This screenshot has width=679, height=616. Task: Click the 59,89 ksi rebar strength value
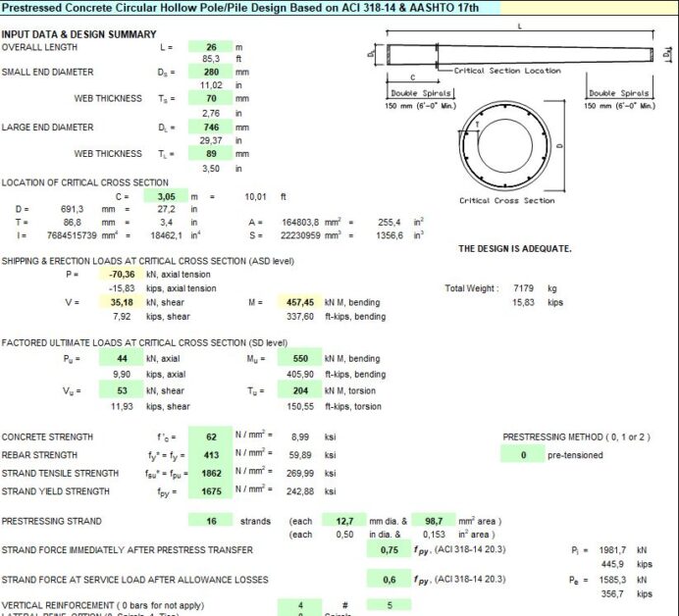[300, 455]
